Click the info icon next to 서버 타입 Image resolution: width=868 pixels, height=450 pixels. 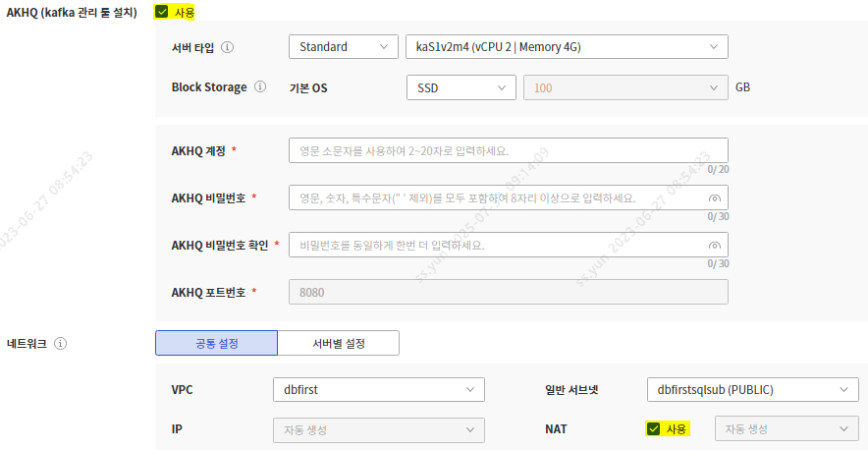pyautogui.click(x=228, y=47)
